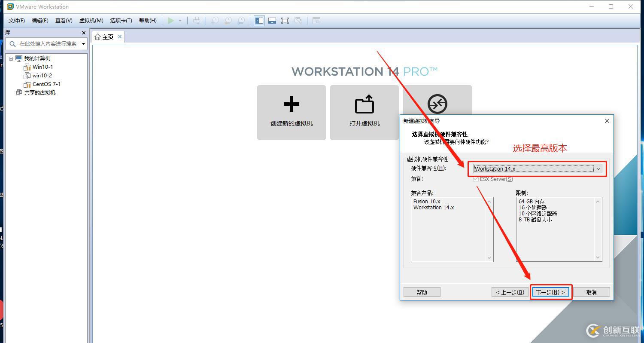The height and width of the screenshot is (343, 644).
Task: Click the 打开虚拟机 tile
Action: pyautogui.click(x=365, y=112)
